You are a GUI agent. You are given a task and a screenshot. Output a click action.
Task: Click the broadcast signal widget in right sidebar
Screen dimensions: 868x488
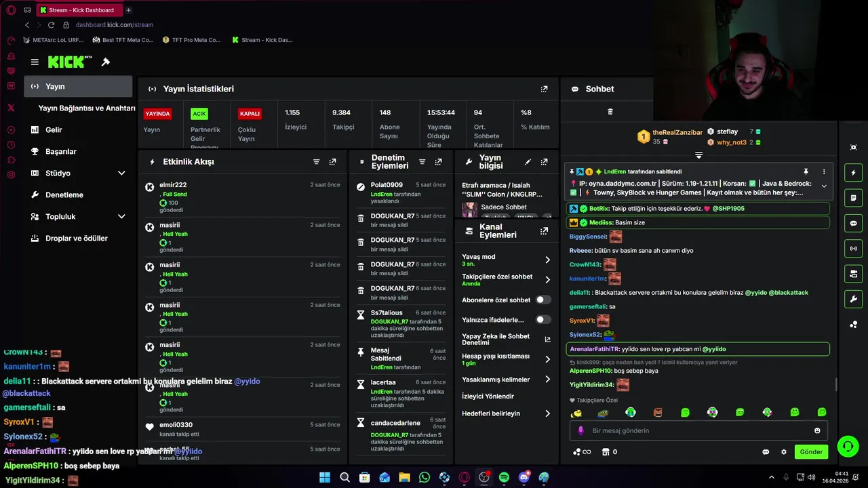click(853, 249)
